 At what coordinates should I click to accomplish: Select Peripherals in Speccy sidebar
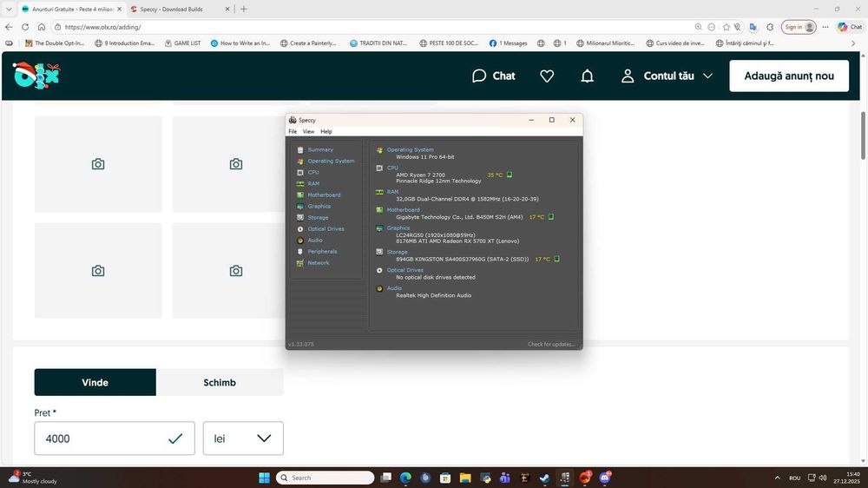pos(322,252)
